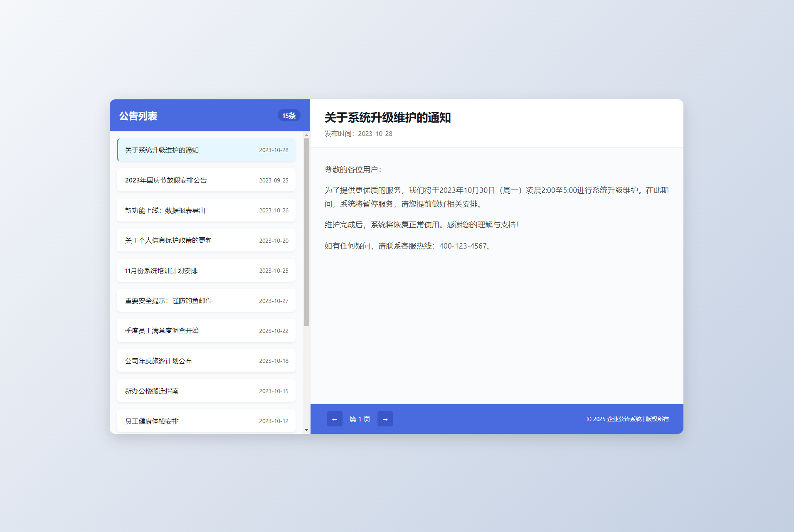
Task: Select 11月份系统培训计划安排
Action: click(205, 270)
